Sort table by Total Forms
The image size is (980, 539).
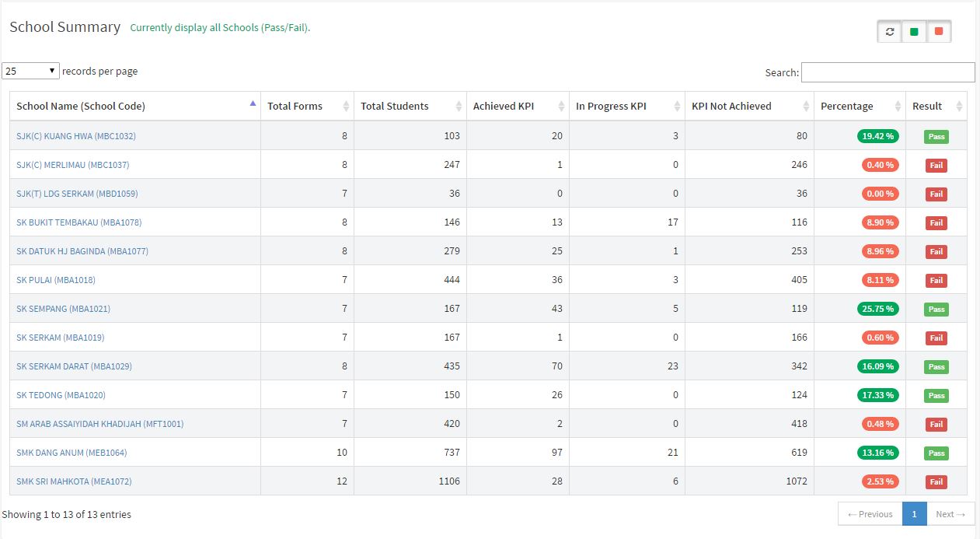pyautogui.click(x=307, y=106)
